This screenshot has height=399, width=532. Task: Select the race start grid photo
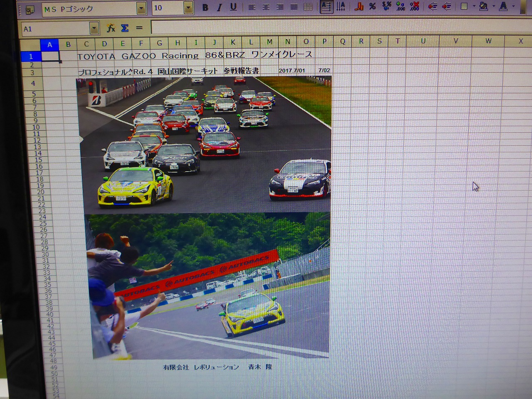205,144
